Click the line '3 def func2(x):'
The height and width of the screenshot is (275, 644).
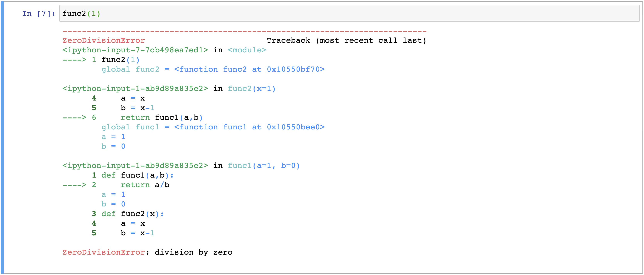click(x=128, y=214)
